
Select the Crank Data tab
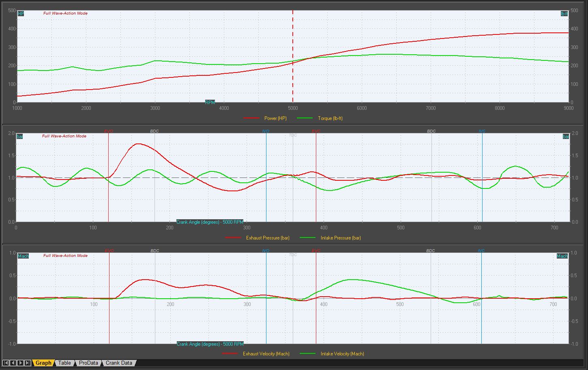(119, 363)
